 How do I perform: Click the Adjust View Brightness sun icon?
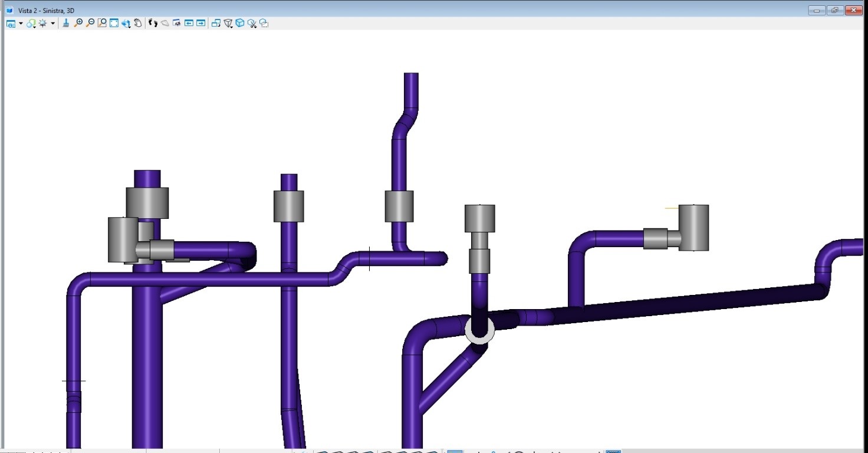click(43, 24)
